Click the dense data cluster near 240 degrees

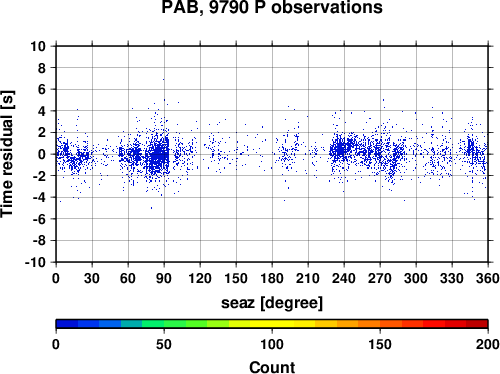coord(341,149)
